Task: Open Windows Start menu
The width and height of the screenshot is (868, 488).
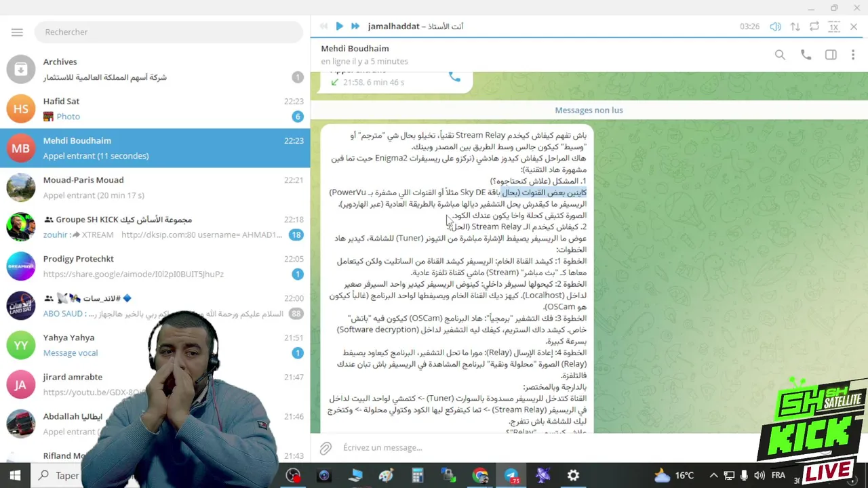Action: pos(15,475)
